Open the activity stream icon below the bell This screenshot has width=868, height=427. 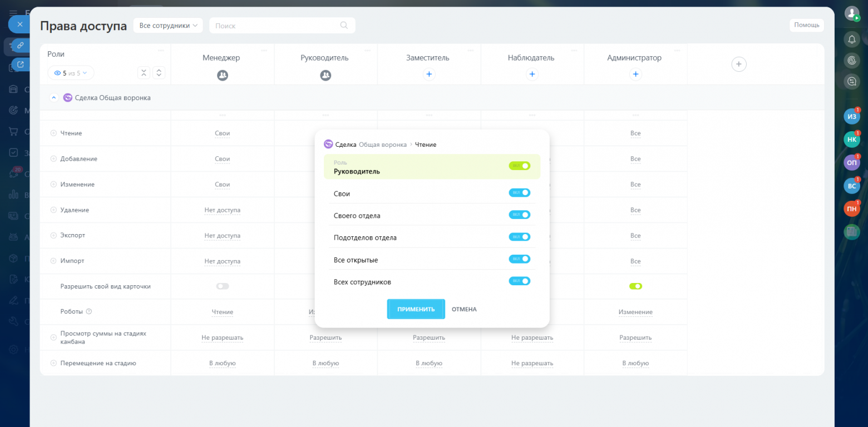click(851, 60)
